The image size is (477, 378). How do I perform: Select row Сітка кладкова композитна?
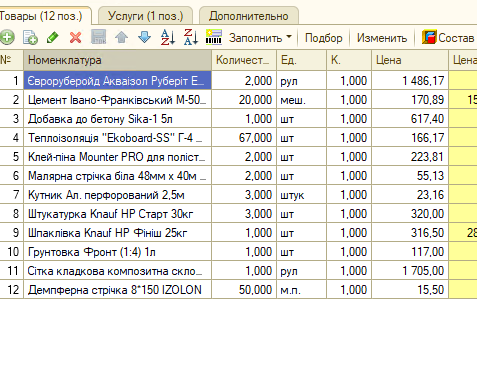(117, 270)
